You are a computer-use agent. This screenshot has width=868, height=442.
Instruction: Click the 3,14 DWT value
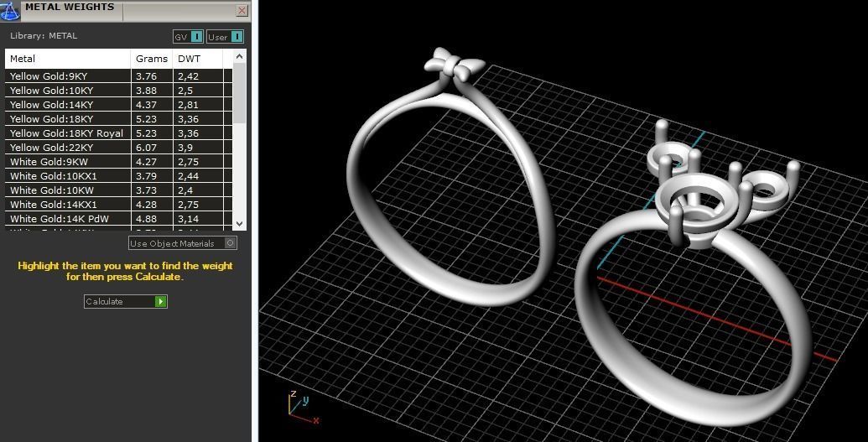(188, 220)
